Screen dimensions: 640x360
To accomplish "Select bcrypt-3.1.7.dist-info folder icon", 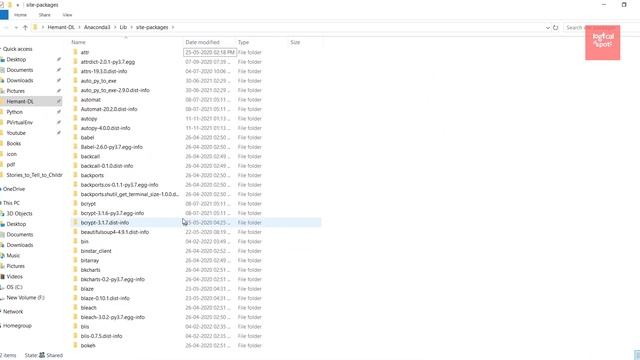I will (x=75, y=222).
